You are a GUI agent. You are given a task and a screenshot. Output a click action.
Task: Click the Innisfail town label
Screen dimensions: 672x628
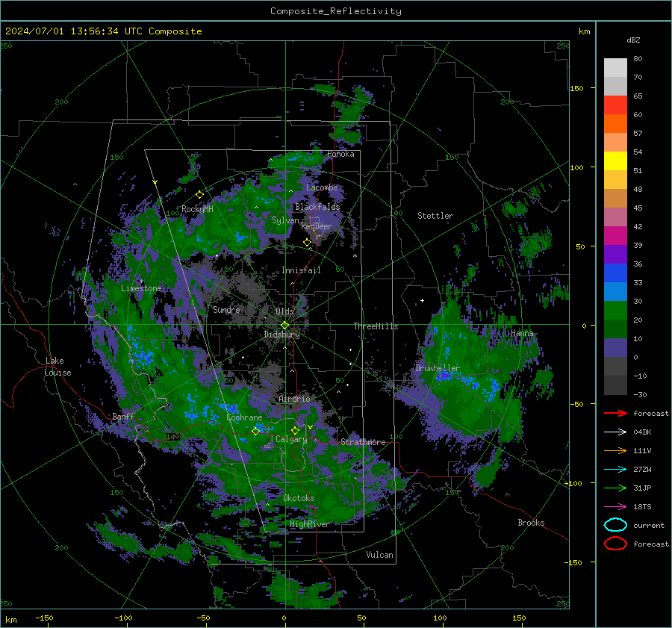pos(301,270)
